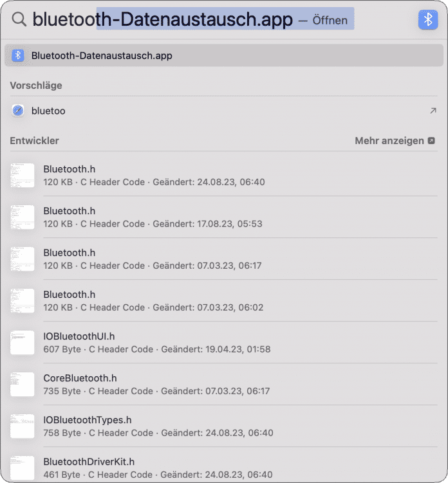Open the Bluetooth-Datenaustausch.app top hit
The width and height of the screenshot is (448, 483).
224,55
